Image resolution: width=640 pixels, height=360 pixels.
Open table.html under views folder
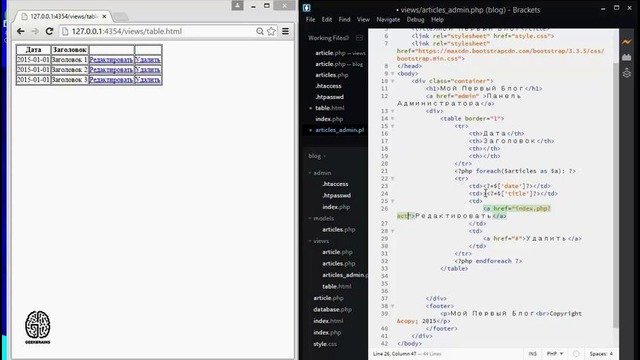click(x=336, y=287)
